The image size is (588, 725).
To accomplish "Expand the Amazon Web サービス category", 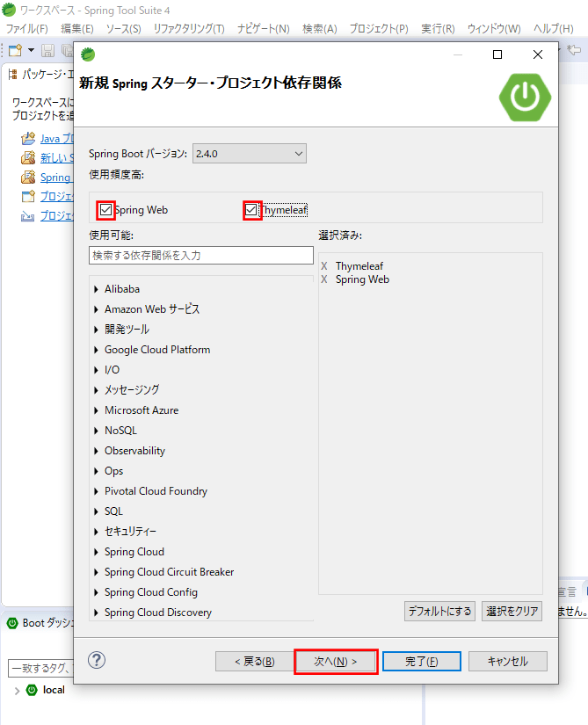I will tap(96, 309).
